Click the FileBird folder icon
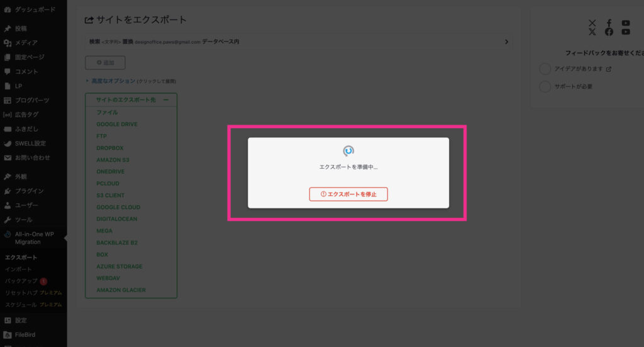This screenshot has width=644, height=347. pyautogui.click(x=8, y=334)
